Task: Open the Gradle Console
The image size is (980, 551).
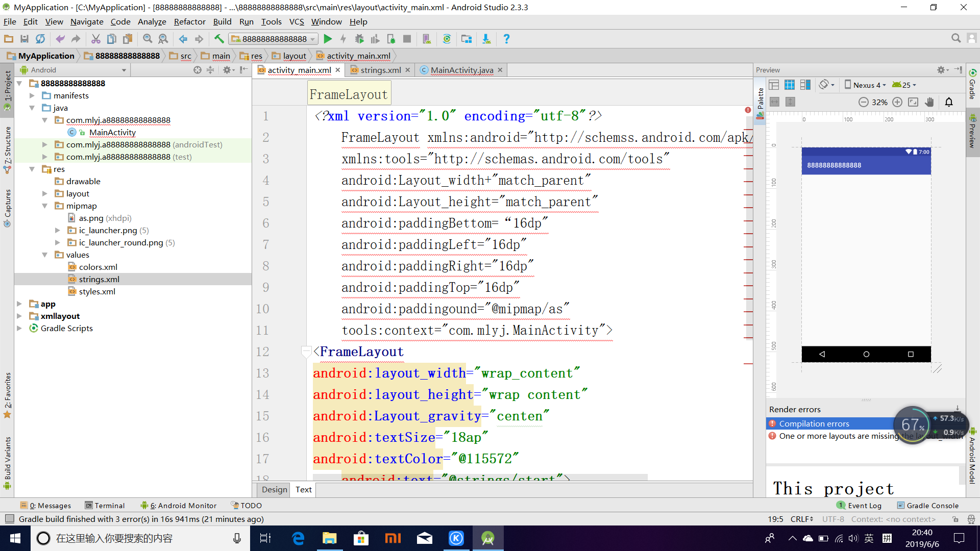Action: [x=927, y=506]
